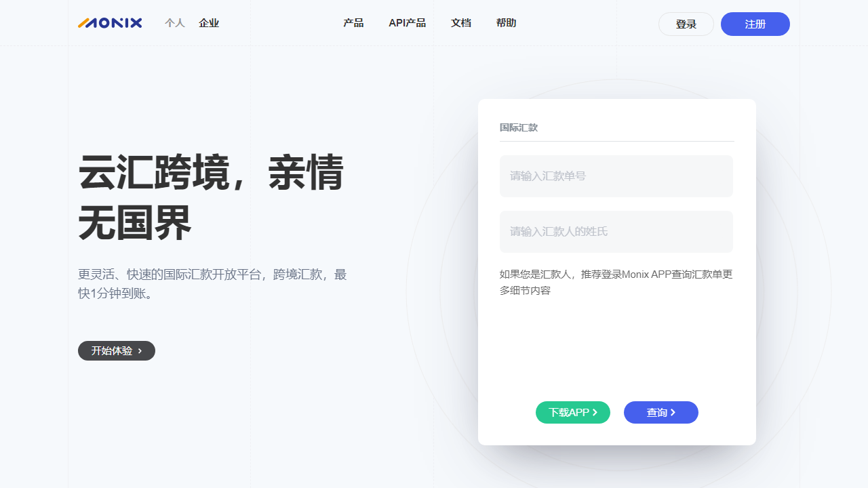868x488 pixels.
Task: Open the 帮助 section
Action: click(506, 22)
